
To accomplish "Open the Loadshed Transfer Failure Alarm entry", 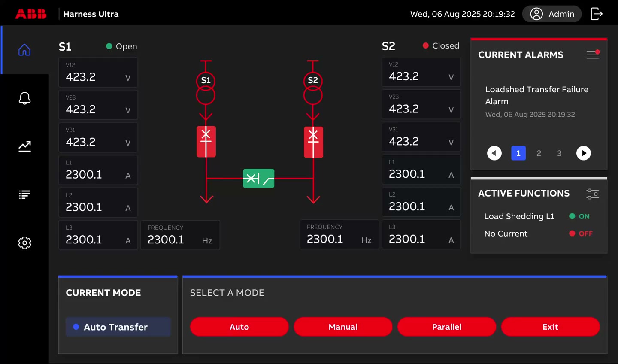I will pos(537,101).
